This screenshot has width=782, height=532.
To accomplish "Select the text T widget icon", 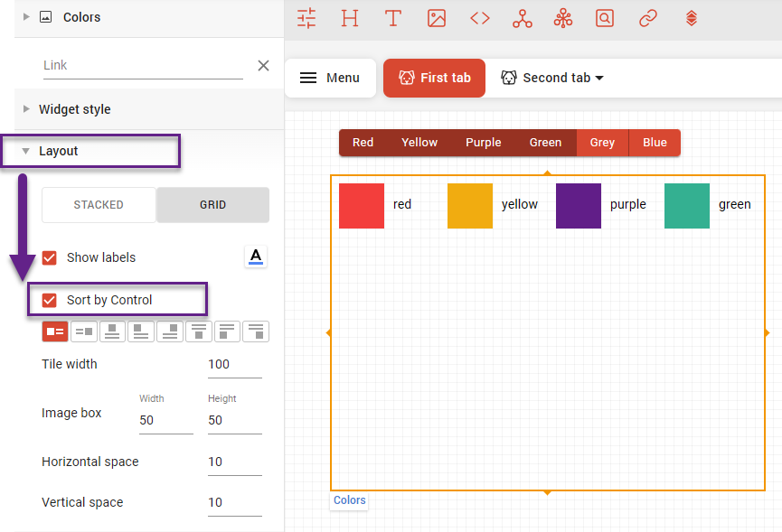I will coord(392,18).
